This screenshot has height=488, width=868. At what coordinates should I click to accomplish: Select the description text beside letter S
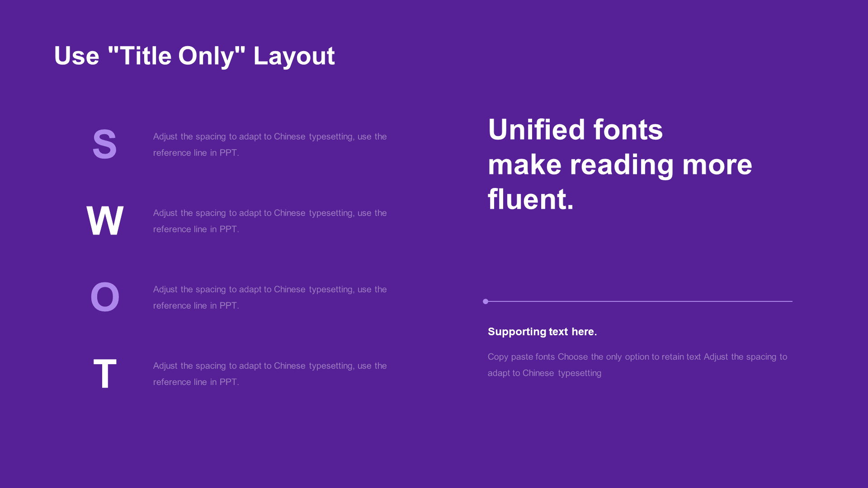click(270, 145)
